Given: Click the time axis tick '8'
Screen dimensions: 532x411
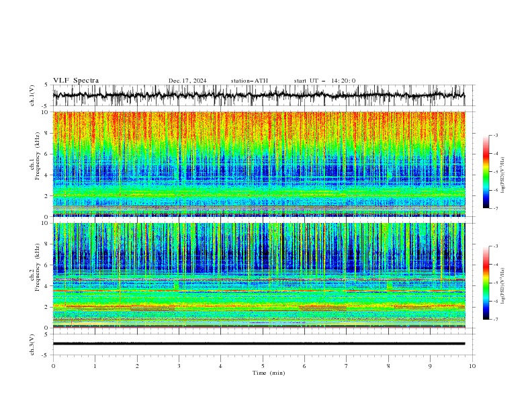Looking at the screenshot, I should [388, 366].
